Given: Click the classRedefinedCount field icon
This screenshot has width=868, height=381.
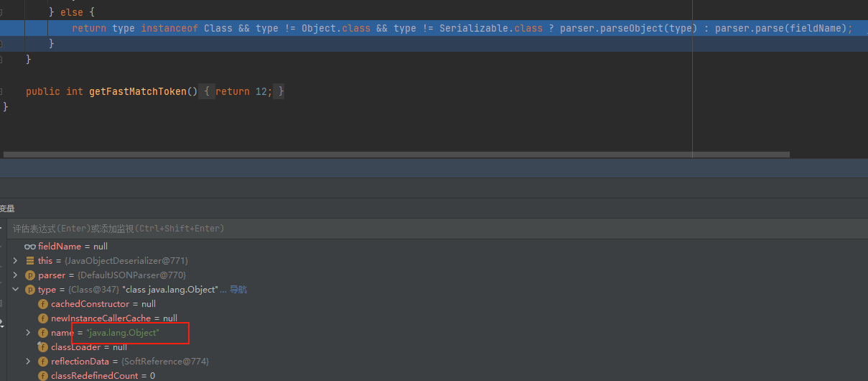Looking at the screenshot, I should 43,376.
